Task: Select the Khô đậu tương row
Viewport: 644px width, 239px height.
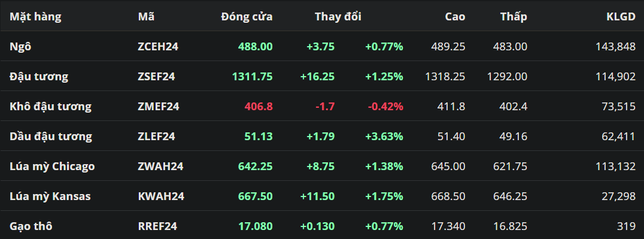Action: [x=322, y=107]
